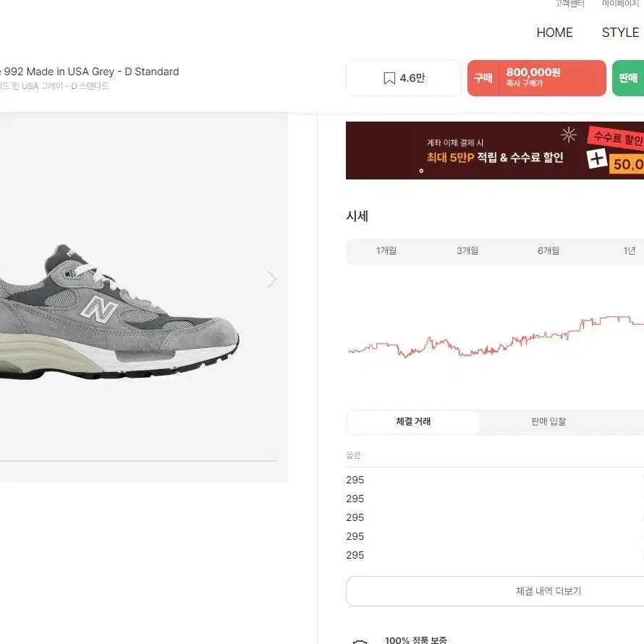The image size is (644, 644).
Task: Select the 3개월 price period tab
Action: click(x=467, y=250)
